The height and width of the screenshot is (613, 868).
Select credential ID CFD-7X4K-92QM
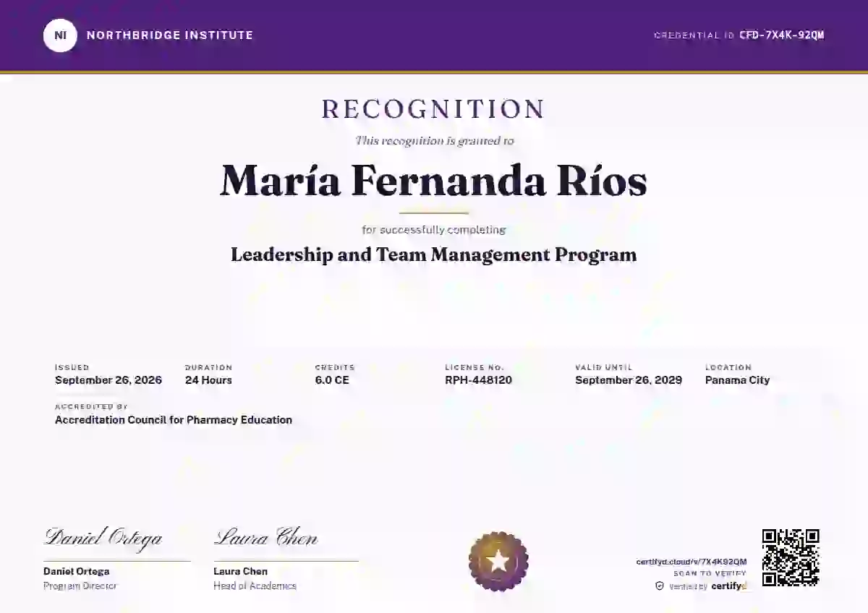pos(782,35)
